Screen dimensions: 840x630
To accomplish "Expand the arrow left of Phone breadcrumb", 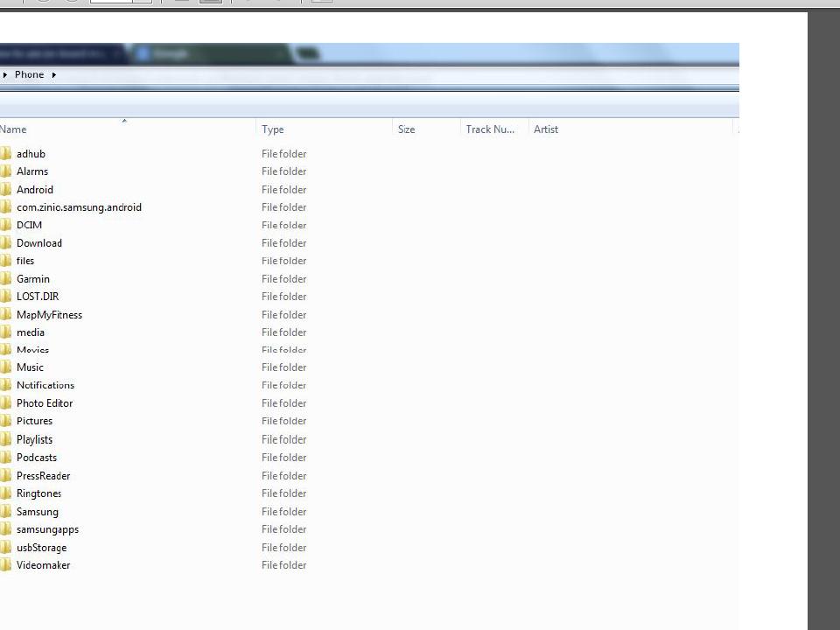I will click(x=5, y=75).
